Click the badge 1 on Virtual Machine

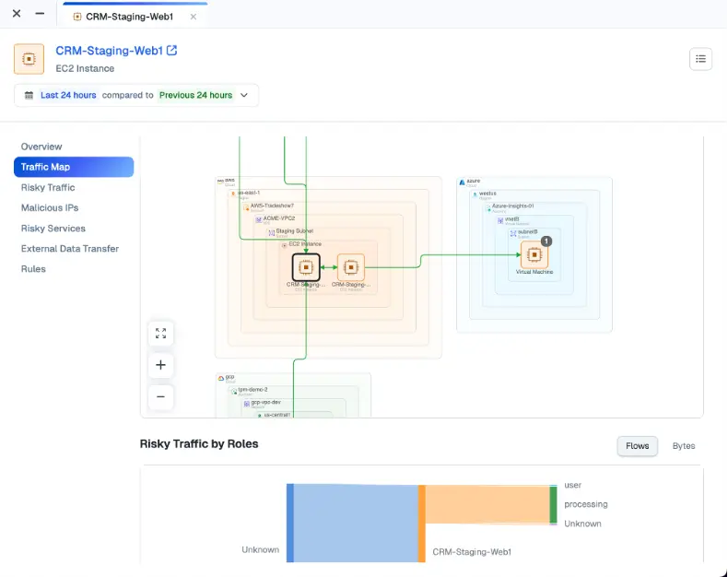coord(546,241)
